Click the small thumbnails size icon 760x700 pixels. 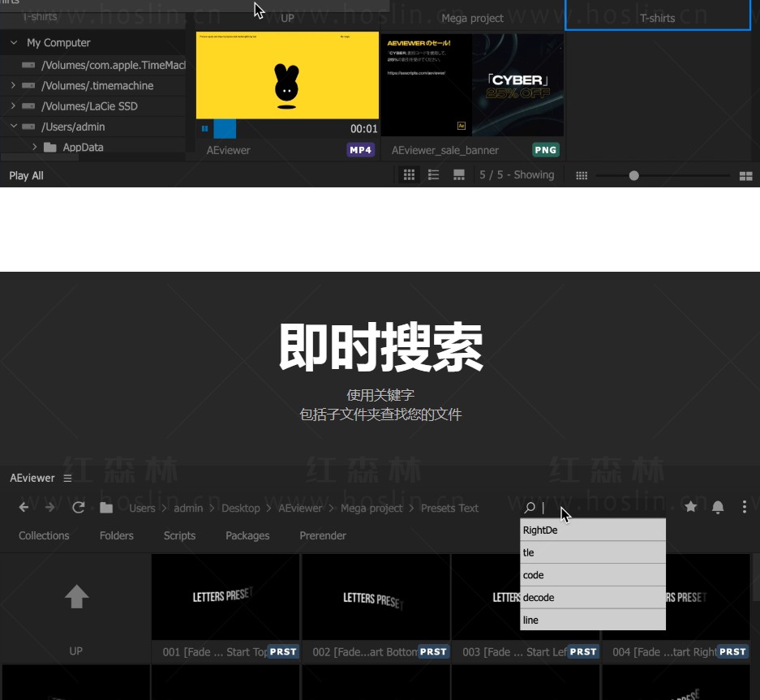pyautogui.click(x=582, y=175)
